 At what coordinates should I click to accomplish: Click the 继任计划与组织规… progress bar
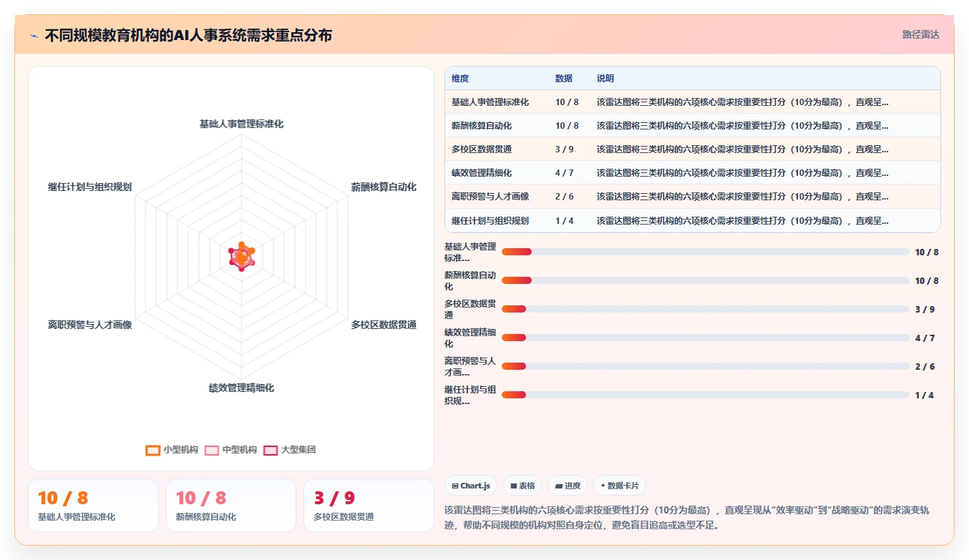tap(705, 395)
